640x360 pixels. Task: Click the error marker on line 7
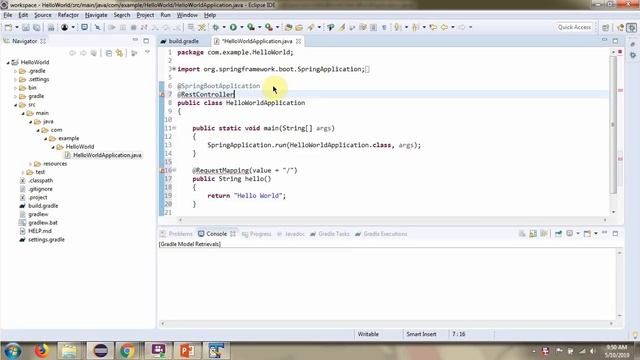[x=162, y=95]
